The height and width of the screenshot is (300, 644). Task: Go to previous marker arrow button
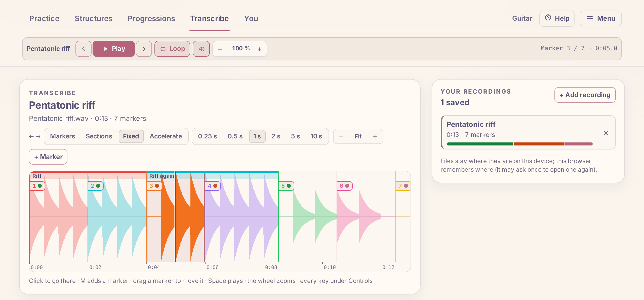(83, 49)
